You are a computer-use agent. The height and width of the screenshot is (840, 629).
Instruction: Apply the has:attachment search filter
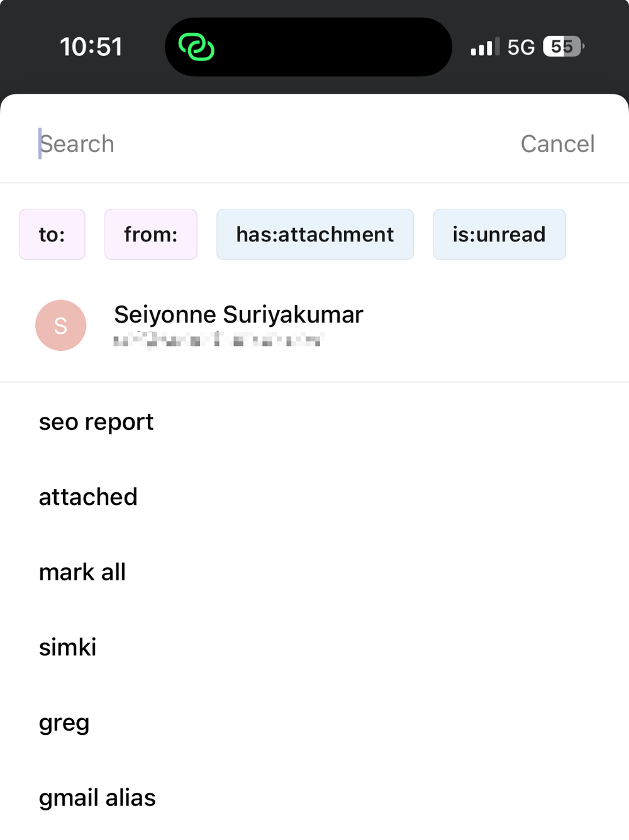pyautogui.click(x=314, y=234)
